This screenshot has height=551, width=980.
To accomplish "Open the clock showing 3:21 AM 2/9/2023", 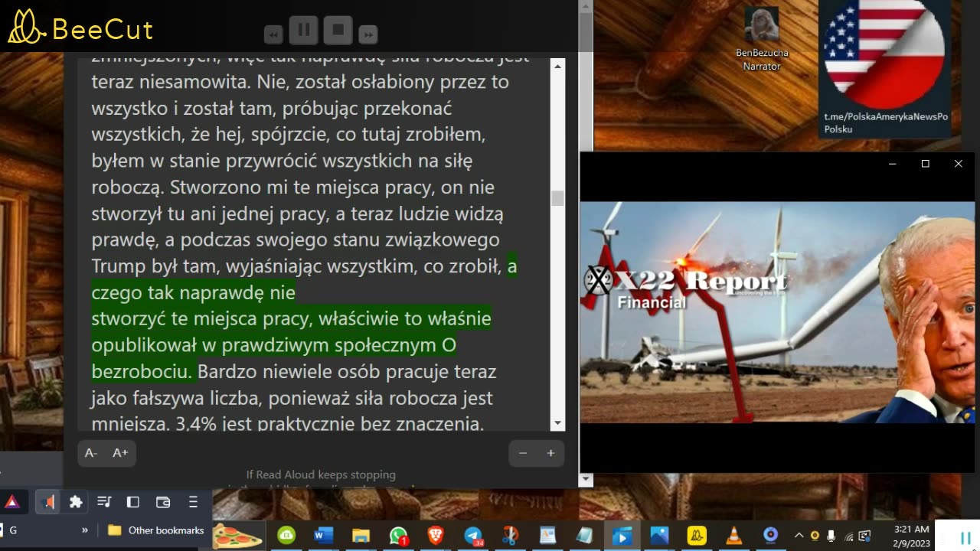I will coord(911,535).
